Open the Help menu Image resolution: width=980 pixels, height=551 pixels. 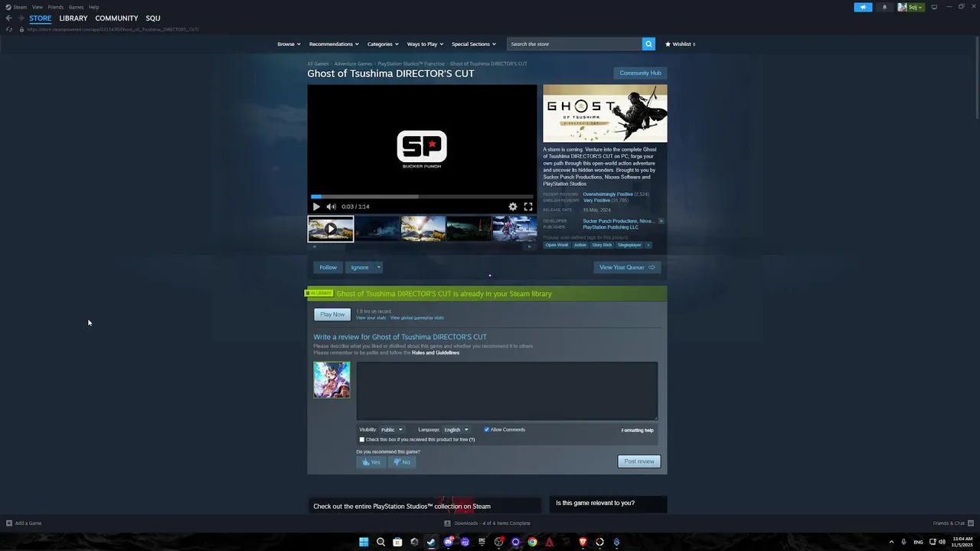tap(93, 7)
